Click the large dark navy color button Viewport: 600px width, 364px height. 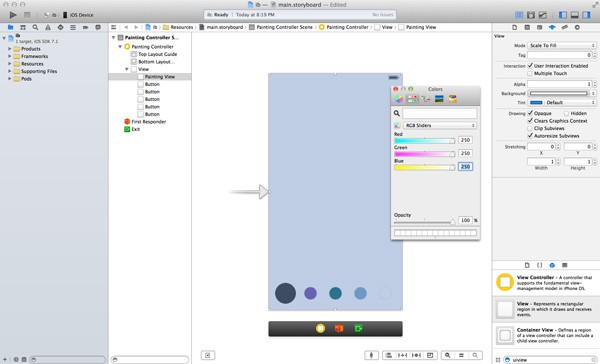coord(285,293)
